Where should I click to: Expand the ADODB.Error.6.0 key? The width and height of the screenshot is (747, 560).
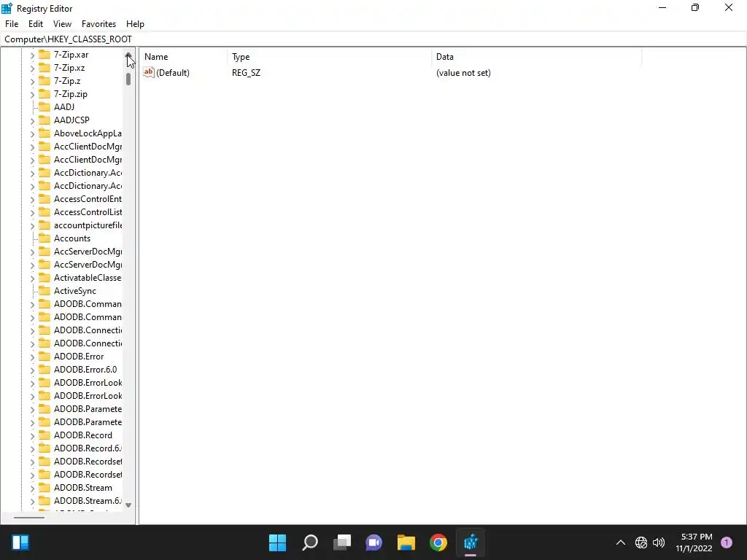tap(32, 370)
